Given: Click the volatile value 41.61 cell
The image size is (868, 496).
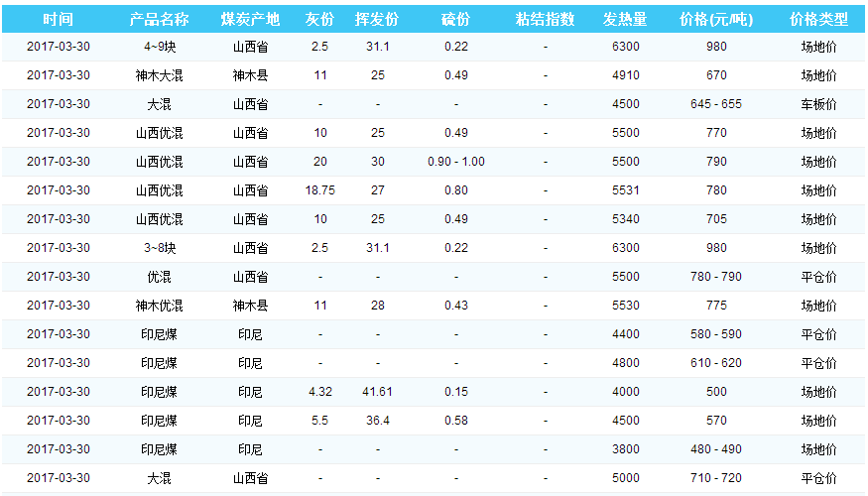Looking at the screenshot, I should point(377,392).
